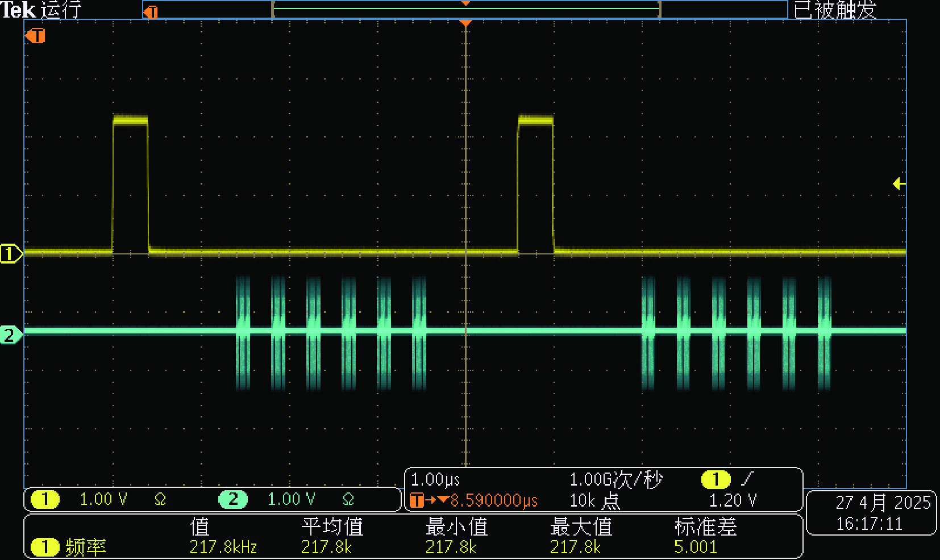940x560 pixels.
Task: Click the channel 2 ohm termination symbol
Action: [348, 499]
